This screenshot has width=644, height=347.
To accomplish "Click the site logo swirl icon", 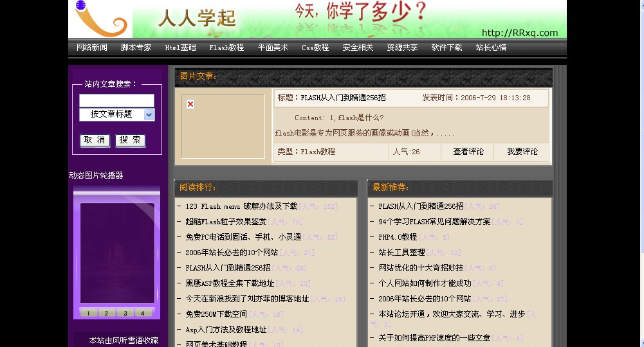I will (x=101, y=19).
